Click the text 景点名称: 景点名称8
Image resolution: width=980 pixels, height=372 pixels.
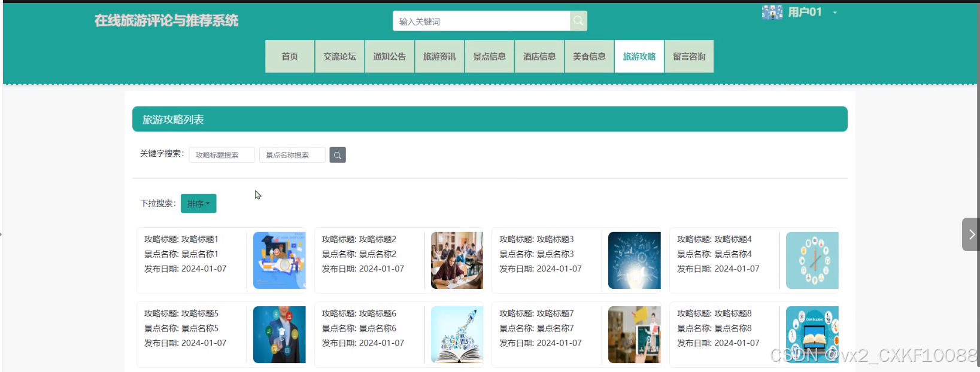point(715,328)
